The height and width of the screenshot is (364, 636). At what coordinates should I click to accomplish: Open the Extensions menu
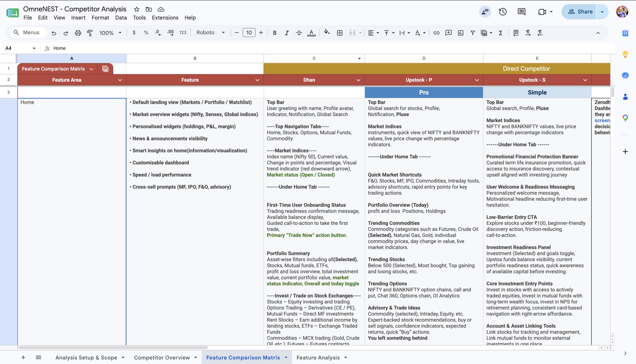[165, 18]
